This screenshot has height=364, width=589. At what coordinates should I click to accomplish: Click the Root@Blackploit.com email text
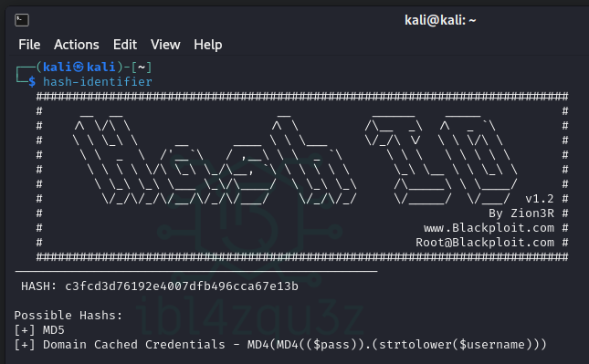click(x=485, y=243)
